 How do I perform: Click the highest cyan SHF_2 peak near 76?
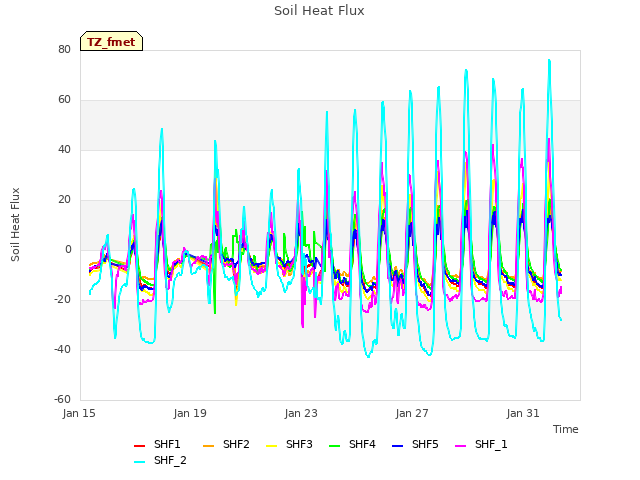click(549, 60)
